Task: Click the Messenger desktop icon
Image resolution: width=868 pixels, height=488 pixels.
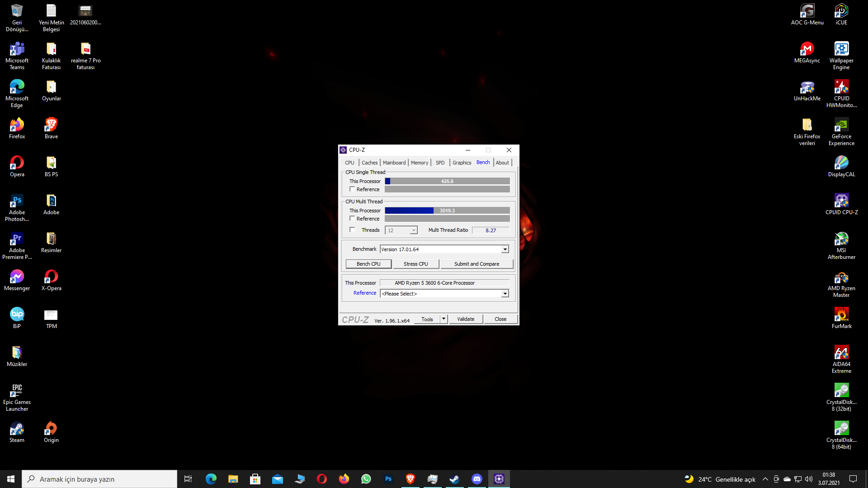Action: (x=17, y=280)
